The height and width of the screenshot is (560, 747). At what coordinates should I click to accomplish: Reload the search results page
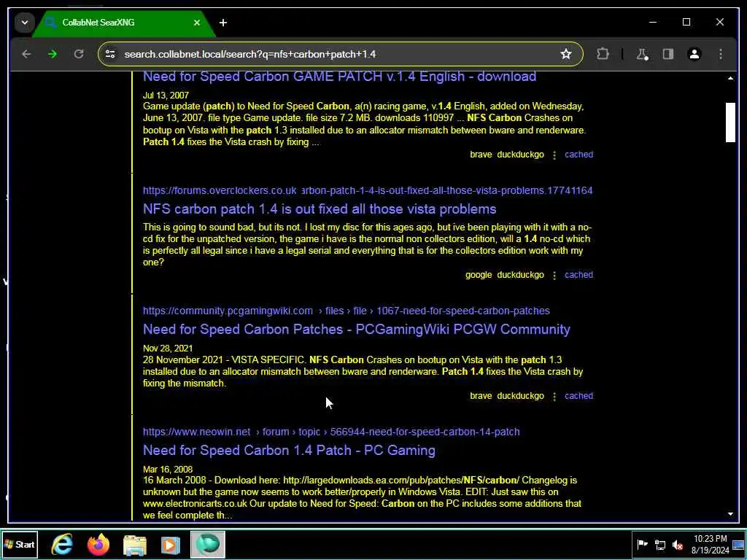click(79, 54)
